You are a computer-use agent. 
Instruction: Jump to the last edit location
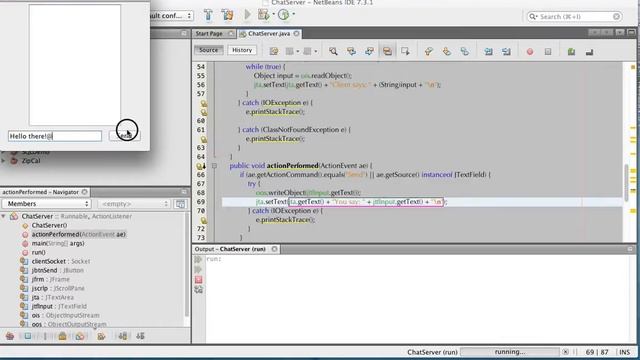coord(273,51)
